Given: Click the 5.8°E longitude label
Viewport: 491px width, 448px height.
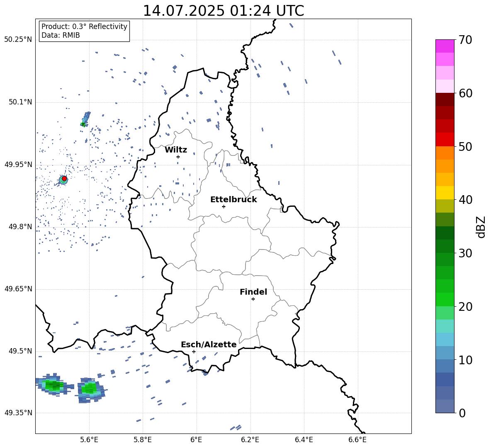Looking at the screenshot, I should tap(143, 440).
